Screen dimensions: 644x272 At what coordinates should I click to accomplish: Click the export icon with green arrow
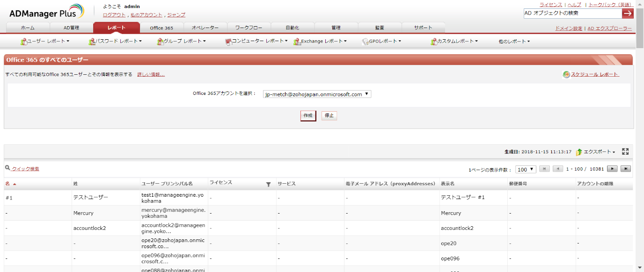(x=579, y=152)
